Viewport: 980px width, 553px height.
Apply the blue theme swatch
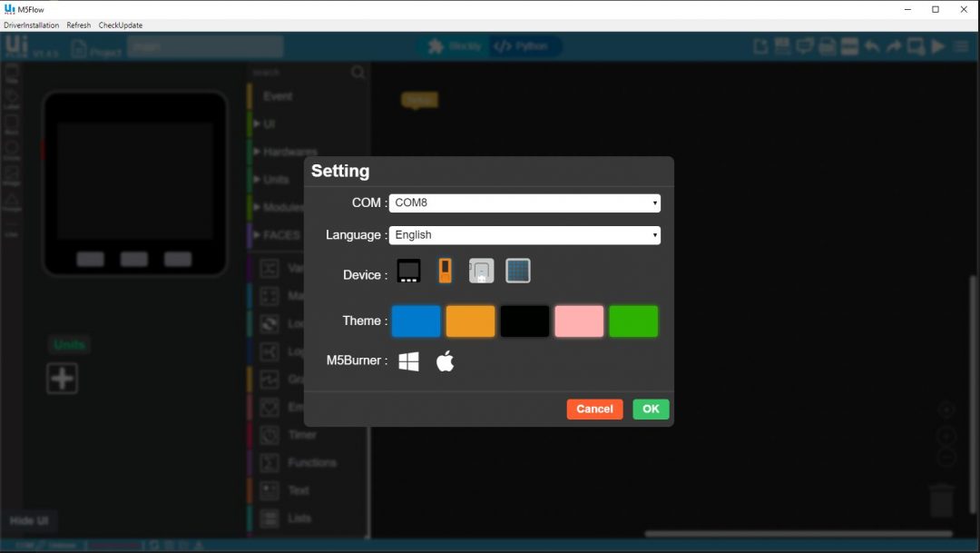pyautogui.click(x=416, y=321)
